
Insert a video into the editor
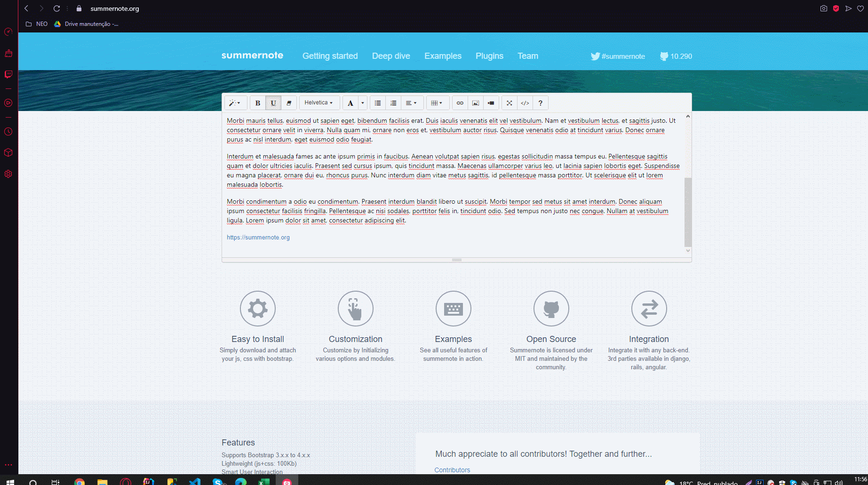491,103
